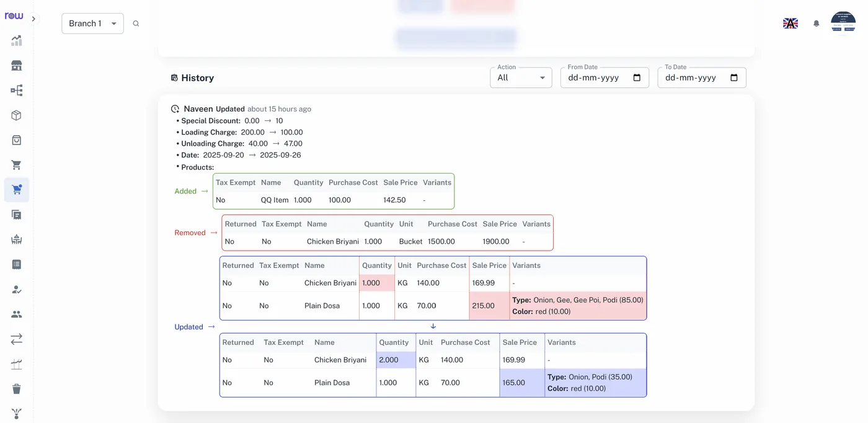Open the transfer arrows sidebar icon
868x423 pixels.
pos(17,339)
